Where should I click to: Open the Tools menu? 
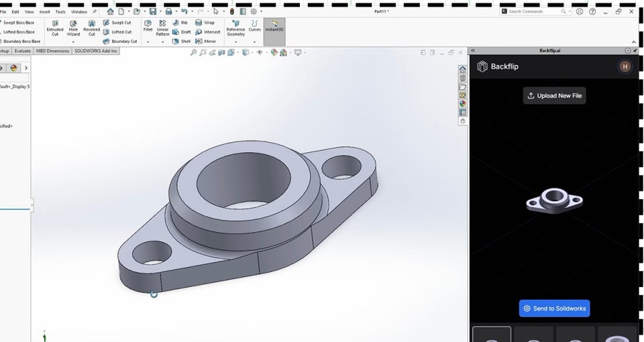60,12
